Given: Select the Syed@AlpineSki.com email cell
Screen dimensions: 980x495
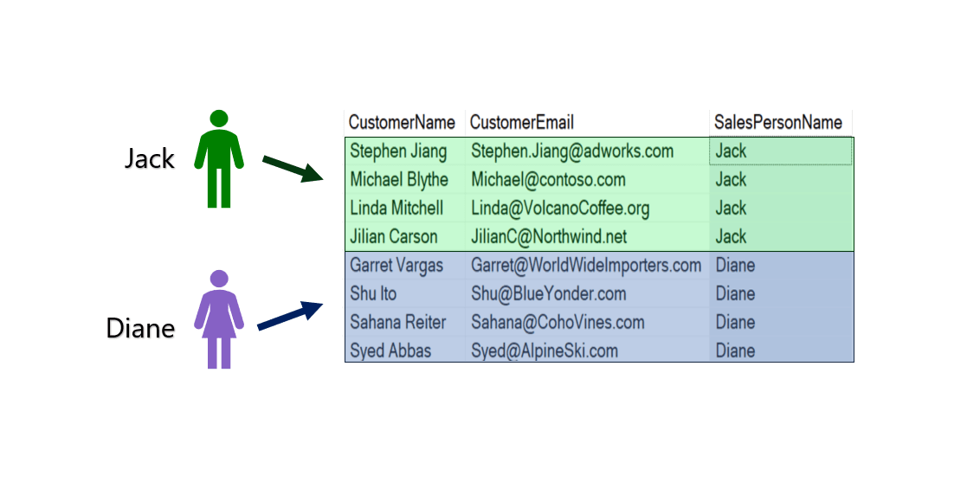Looking at the screenshot, I should [588, 350].
